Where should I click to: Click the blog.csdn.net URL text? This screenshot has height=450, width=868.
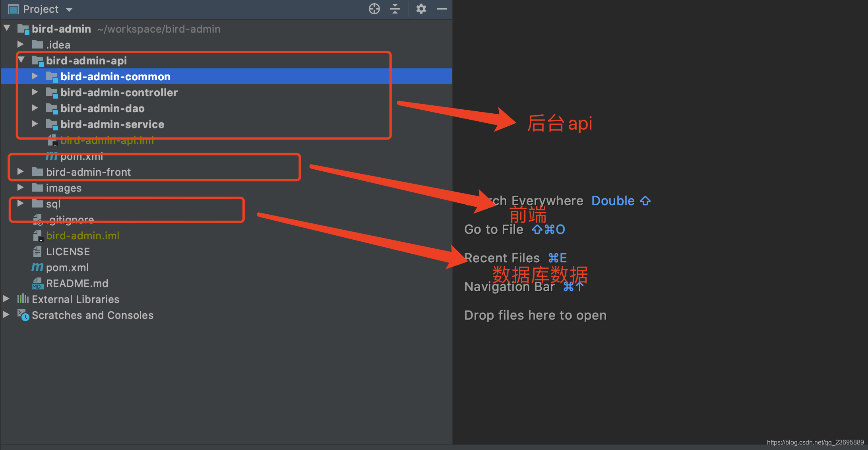pos(815,442)
